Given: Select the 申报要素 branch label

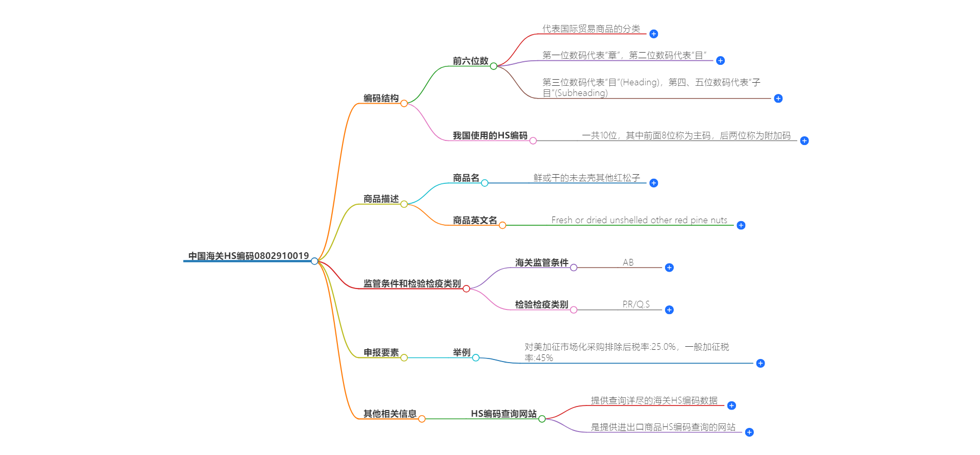Looking at the screenshot, I should (381, 352).
